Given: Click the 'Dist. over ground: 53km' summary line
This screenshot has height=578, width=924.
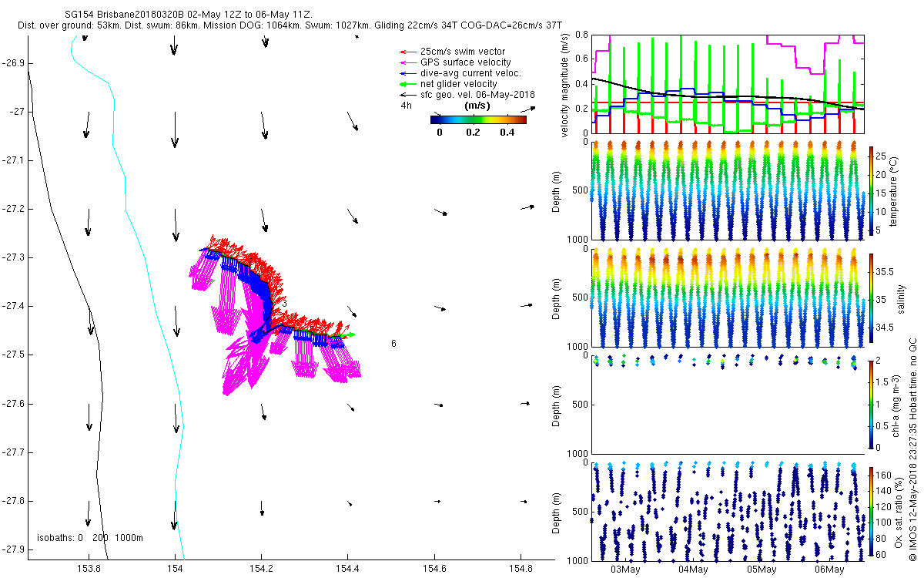Looking at the screenshot, I should pyautogui.click(x=288, y=26).
